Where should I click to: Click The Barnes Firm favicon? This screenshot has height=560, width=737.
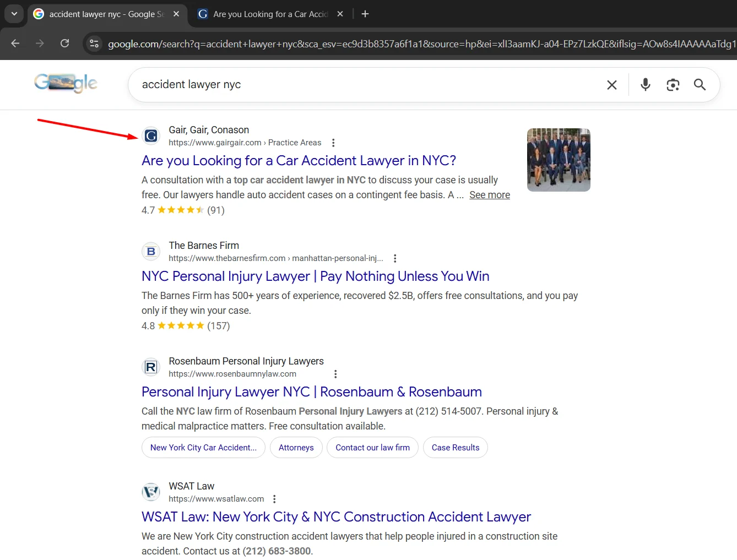point(151,251)
